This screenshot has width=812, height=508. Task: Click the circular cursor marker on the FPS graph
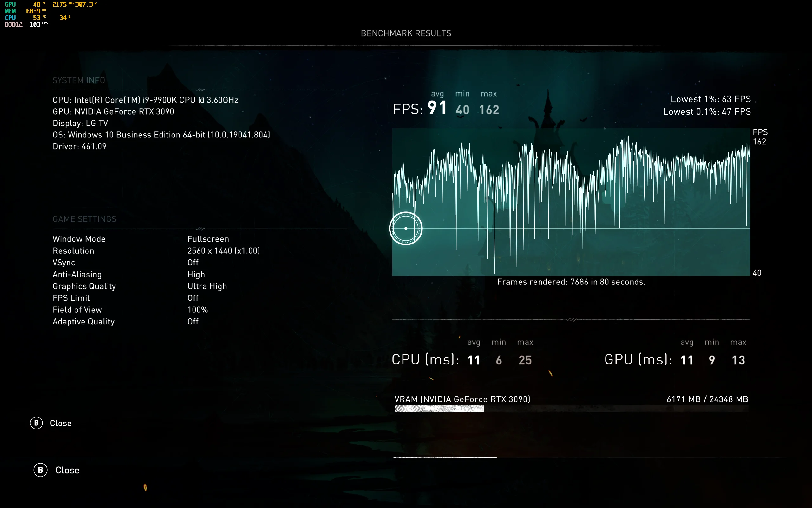point(406,229)
